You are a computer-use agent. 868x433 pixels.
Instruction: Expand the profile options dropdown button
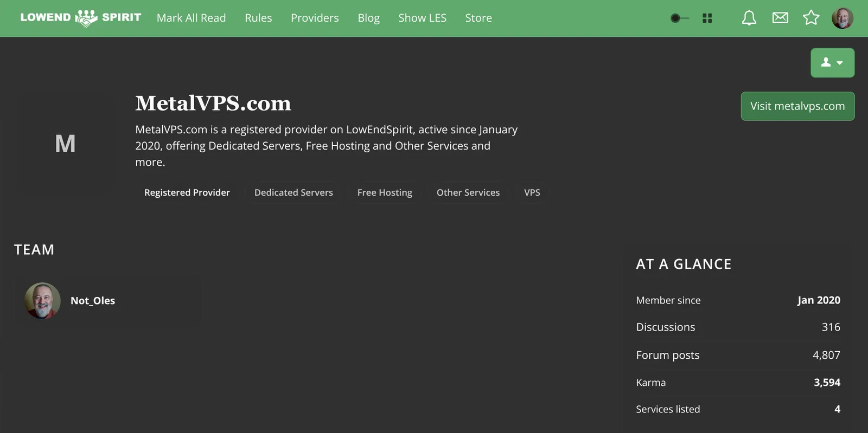pyautogui.click(x=833, y=63)
